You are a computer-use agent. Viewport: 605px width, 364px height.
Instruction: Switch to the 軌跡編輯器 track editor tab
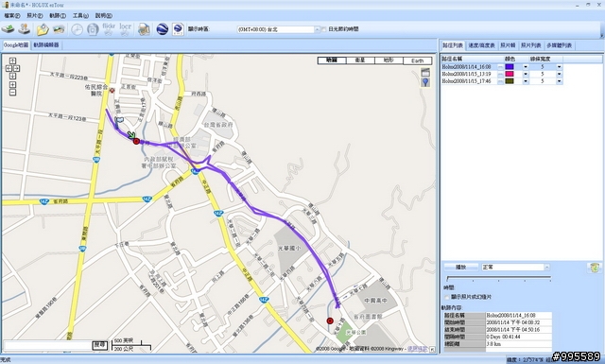[46, 45]
